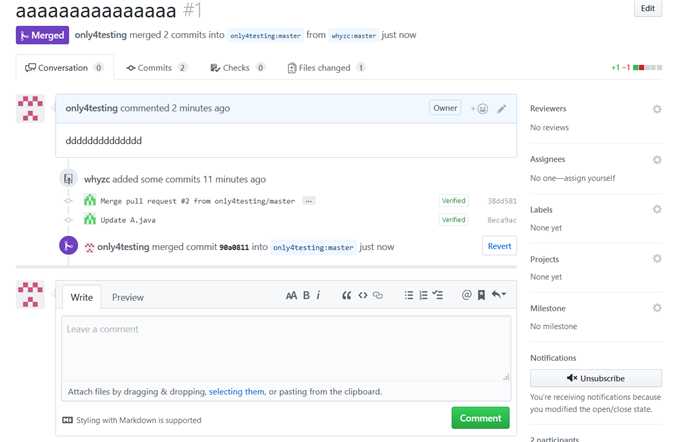Select the Write tab in comment box

point(81,297)
